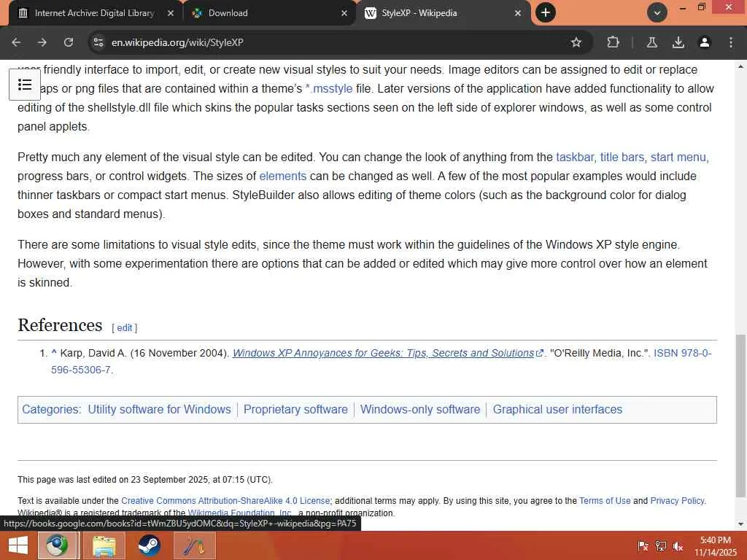
Task: Follow the title bars link
Action: click(622, 157)
